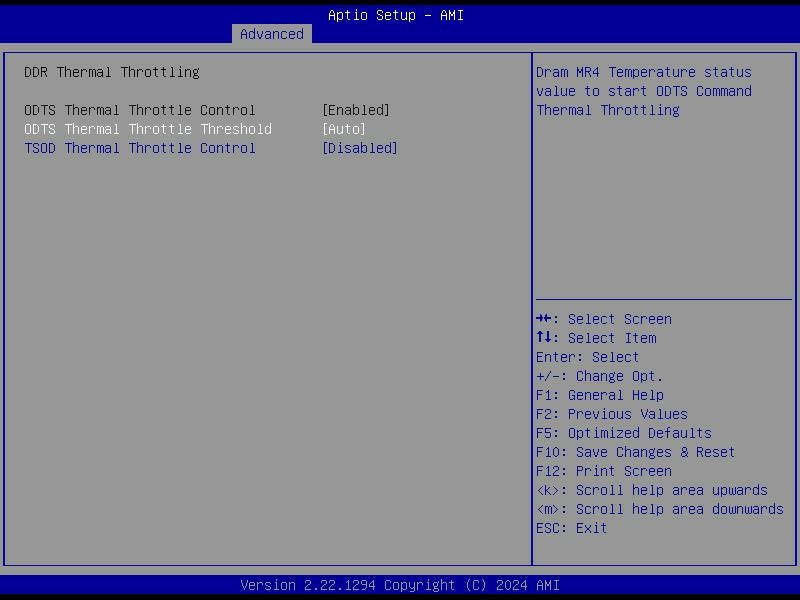Select the Advanced tab

(271, 34)
